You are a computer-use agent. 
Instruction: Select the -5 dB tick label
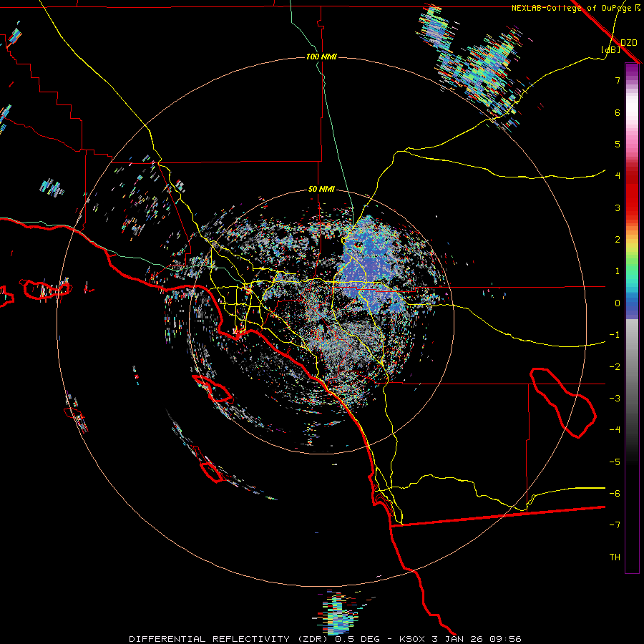(615, 462)
